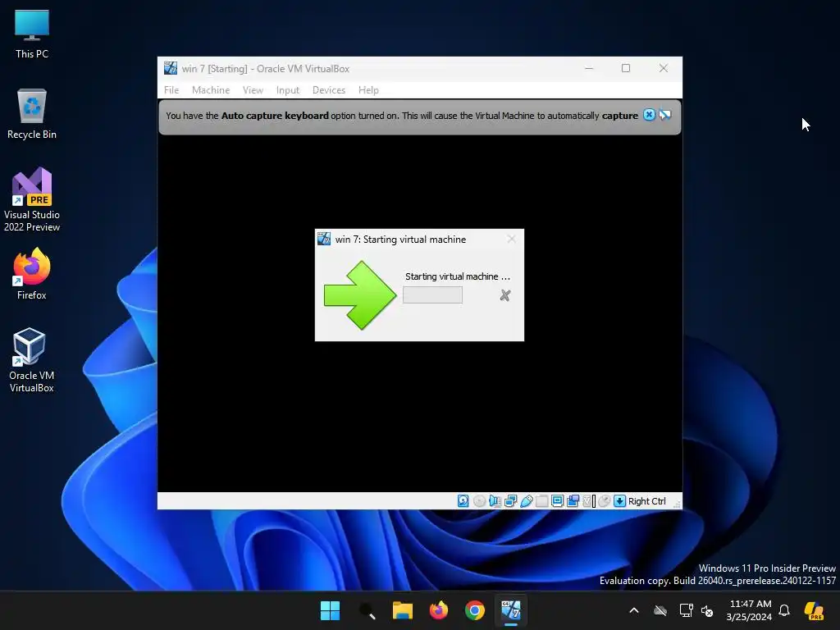Select the Oracle VM VirtualBox desktop shortcut
This screenshot has height=630, width=840.
(x=32, y=361)
